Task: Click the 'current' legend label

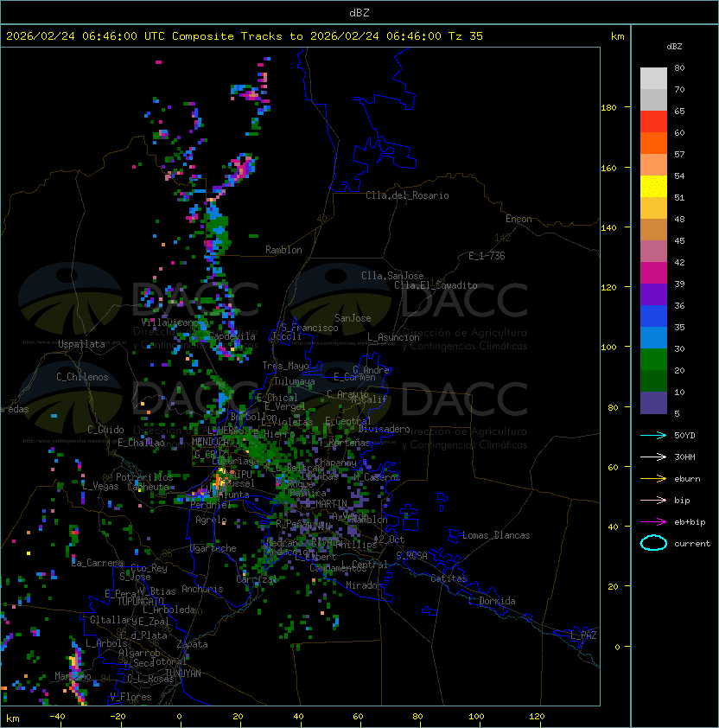Action: pyautogui.click(x=692, y=544)
